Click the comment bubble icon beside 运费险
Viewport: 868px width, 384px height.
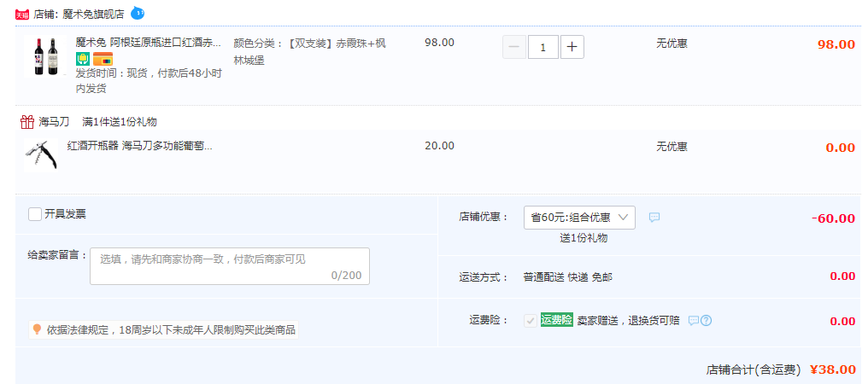click(694, 320)
